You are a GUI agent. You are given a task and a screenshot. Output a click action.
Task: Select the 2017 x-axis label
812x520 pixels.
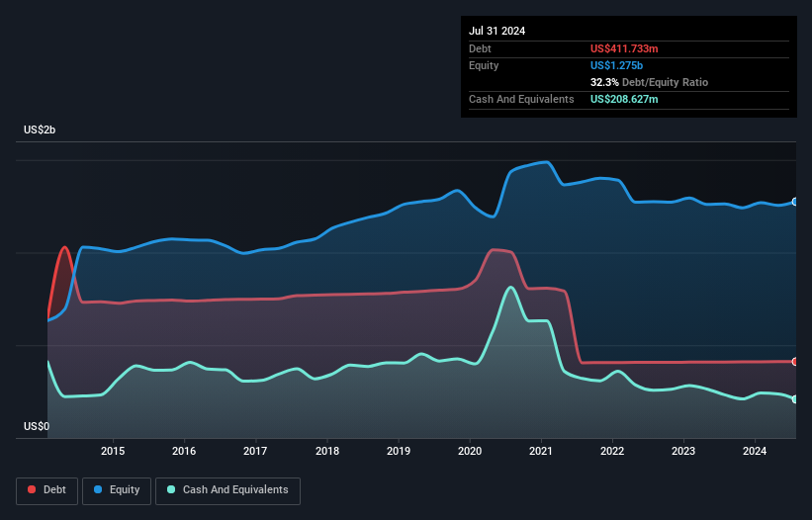tap(255, 451)
